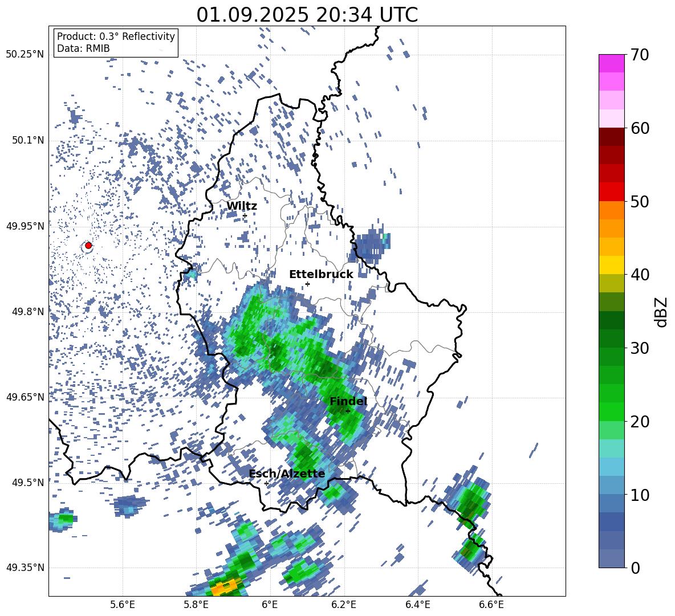The height and width of the screenshot is (616, 675).
Task: Click the dark maroon swatch below 60
Action: pos(611,137)
